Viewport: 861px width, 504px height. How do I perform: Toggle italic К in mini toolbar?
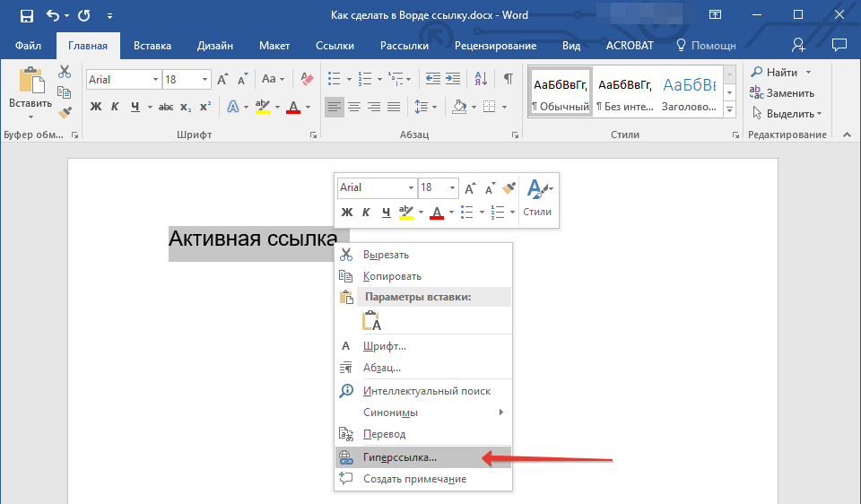click(x=366, y=213)
